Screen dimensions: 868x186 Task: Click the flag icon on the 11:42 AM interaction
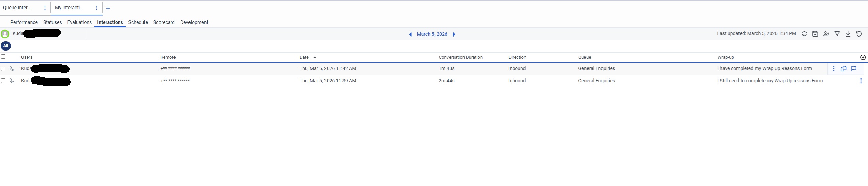(854, 69)
